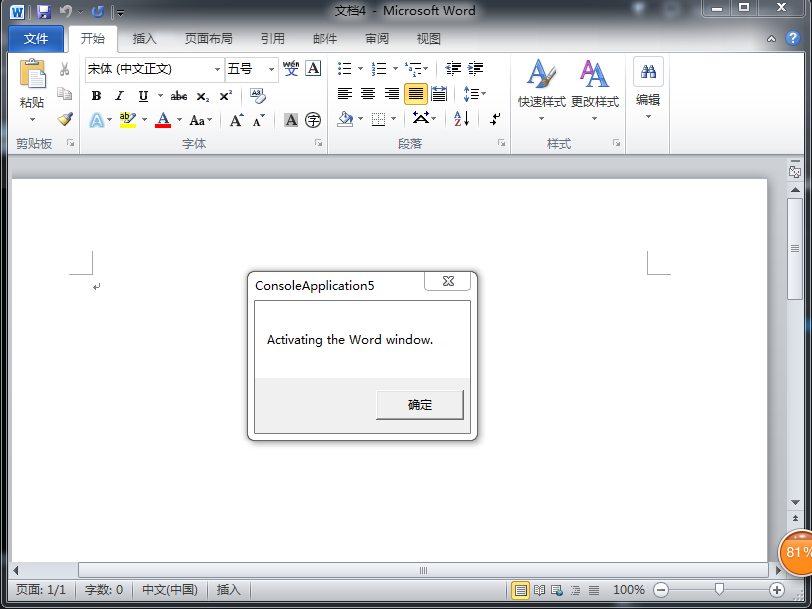This screenshot has width=812, height=609.
Task: Click the vertical scrollbar down arrow
Action: pyautogui.click(x=795, y=502)
